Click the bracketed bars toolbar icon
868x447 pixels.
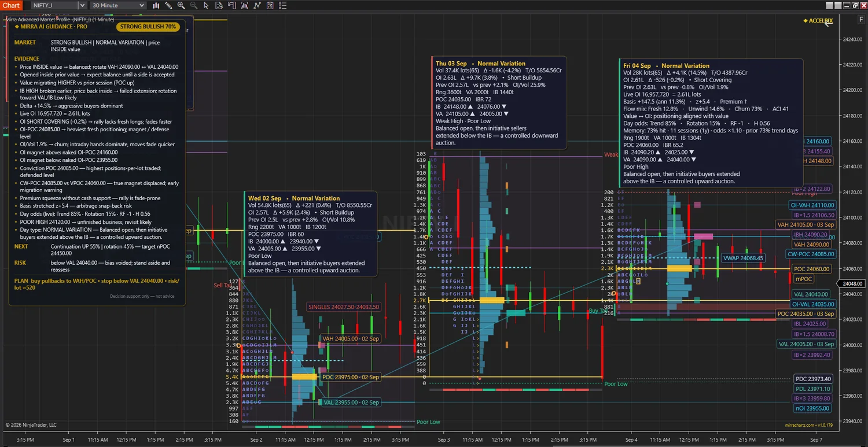pos(244,5)
